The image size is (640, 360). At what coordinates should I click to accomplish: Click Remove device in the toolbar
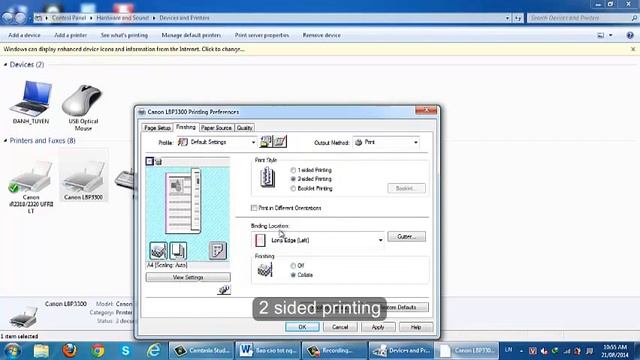click(322, 35)
